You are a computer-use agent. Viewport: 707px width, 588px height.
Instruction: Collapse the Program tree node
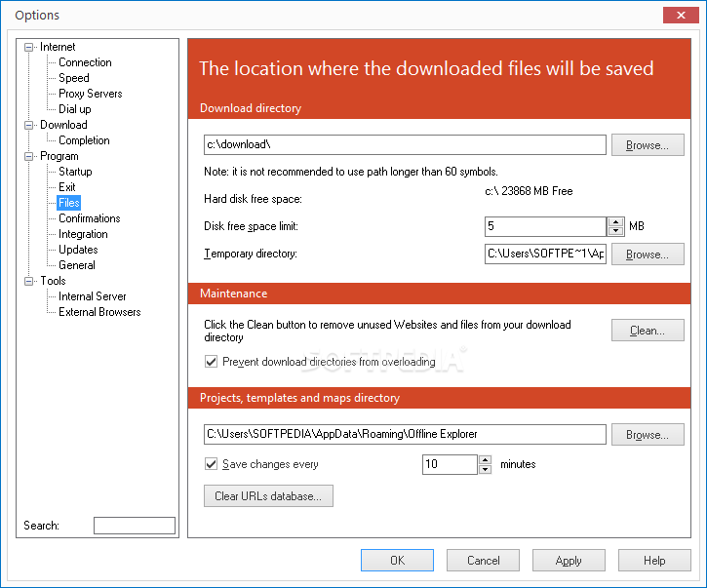(x=29, y=156)
